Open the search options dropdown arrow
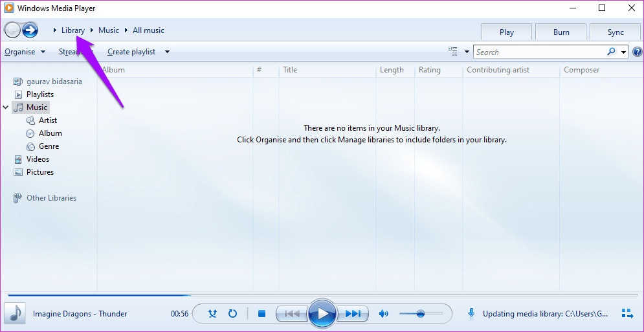This screenshot has width=644, height=332. 624,52
